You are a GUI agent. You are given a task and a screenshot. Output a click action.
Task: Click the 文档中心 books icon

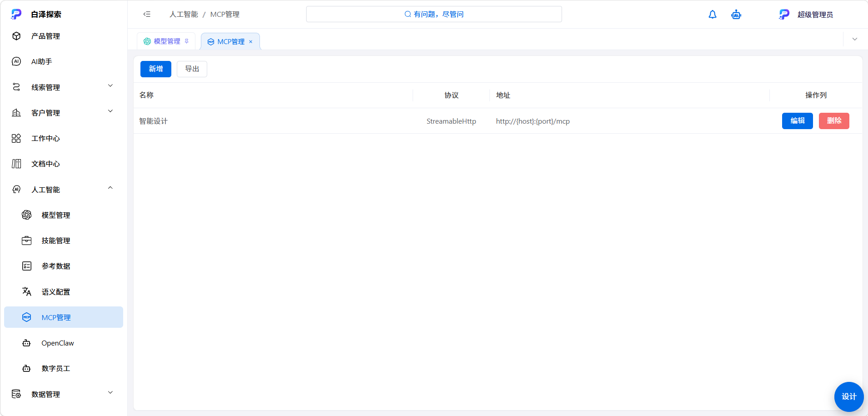tap(16, 164)
